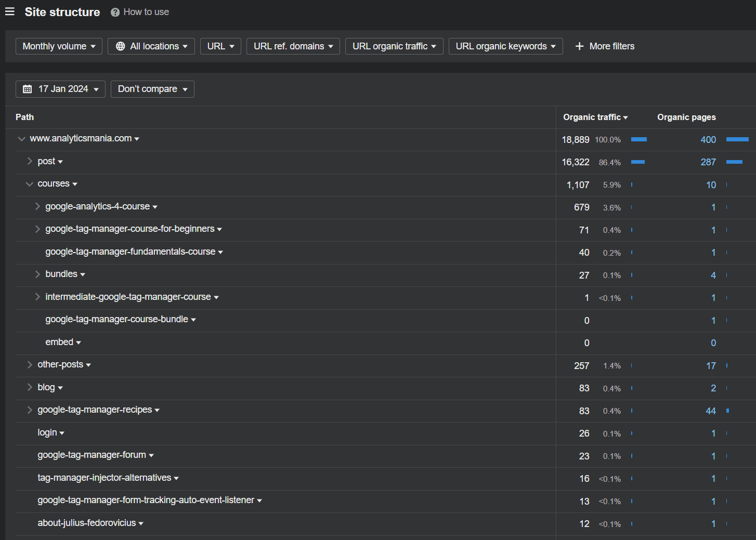This screenshot has height=540, width=756.
Task: Open the Don't compare dropdown
Action: 152,89
